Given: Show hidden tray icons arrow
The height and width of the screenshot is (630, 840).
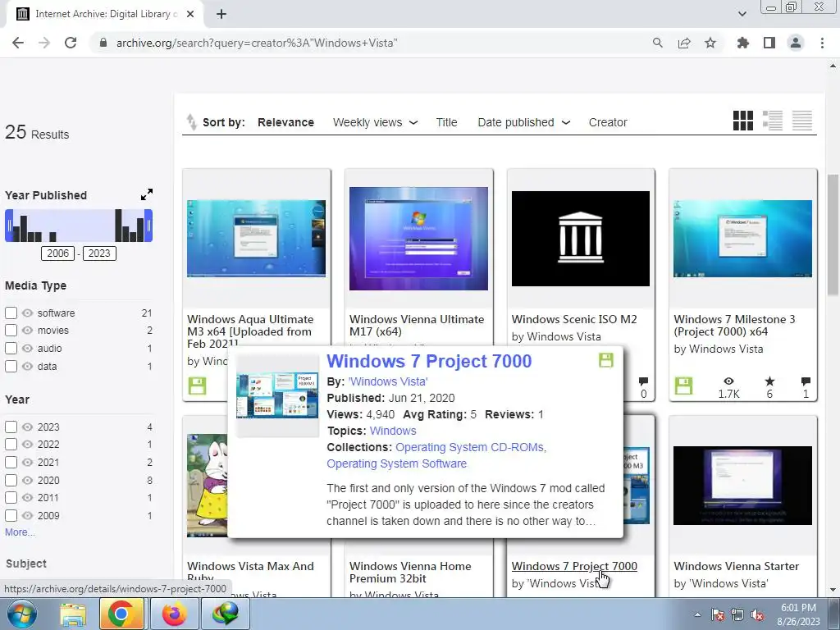Looking at the screenshot, I should tap(697, 614).
